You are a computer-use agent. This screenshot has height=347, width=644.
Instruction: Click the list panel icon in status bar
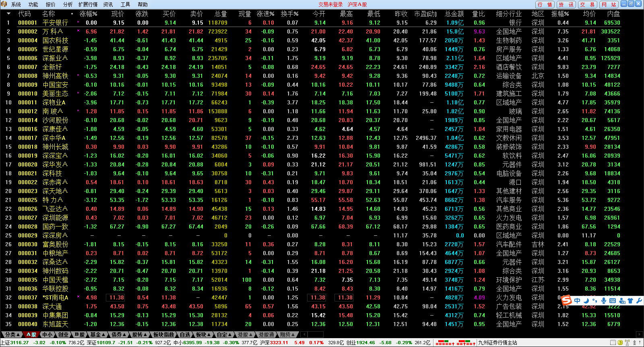(613, 343)
